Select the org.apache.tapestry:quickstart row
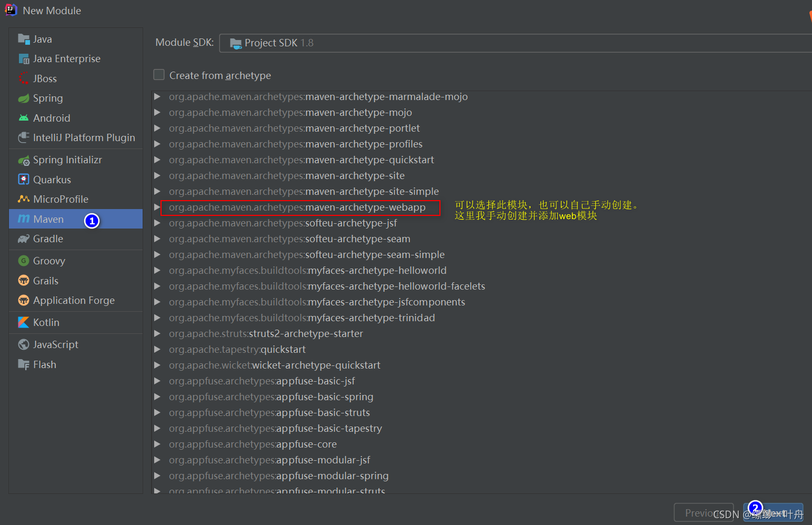The image size is (812, 525). click(237, 349)
